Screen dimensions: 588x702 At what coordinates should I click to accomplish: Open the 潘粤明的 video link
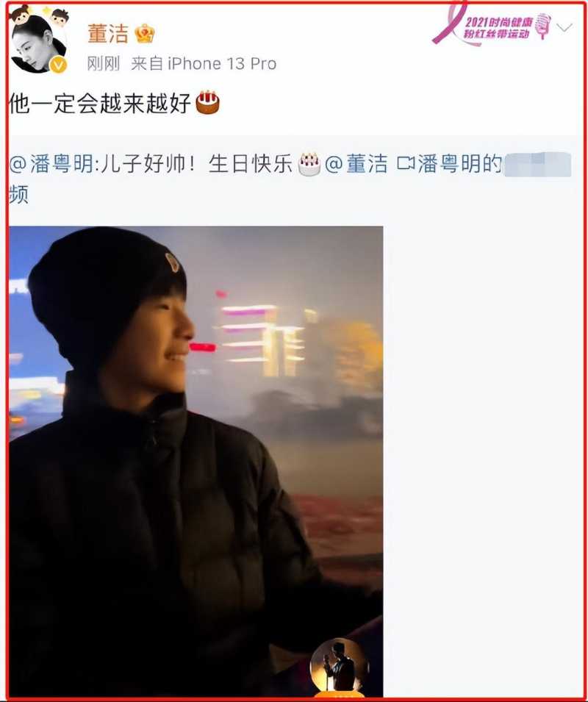[x=460, y=164]
